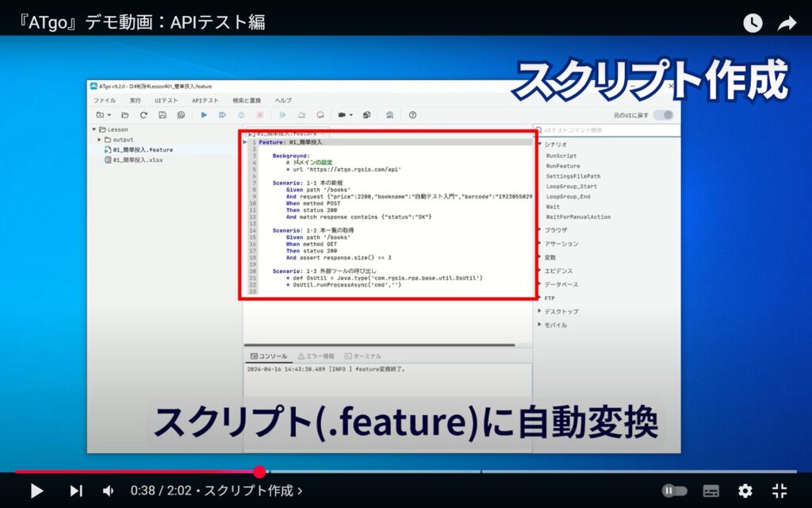Switch to the ターミナル tab
812x508 pixels.
pos(363,356)
